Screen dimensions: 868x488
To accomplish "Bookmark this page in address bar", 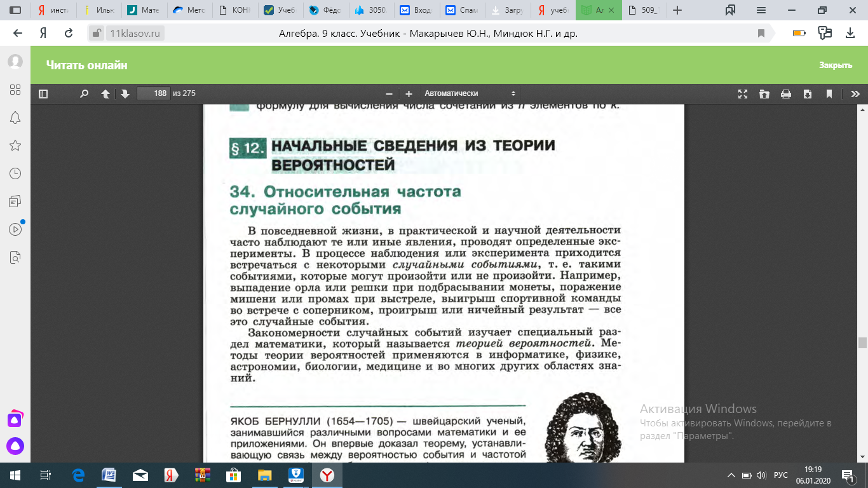I will [761, 34].
